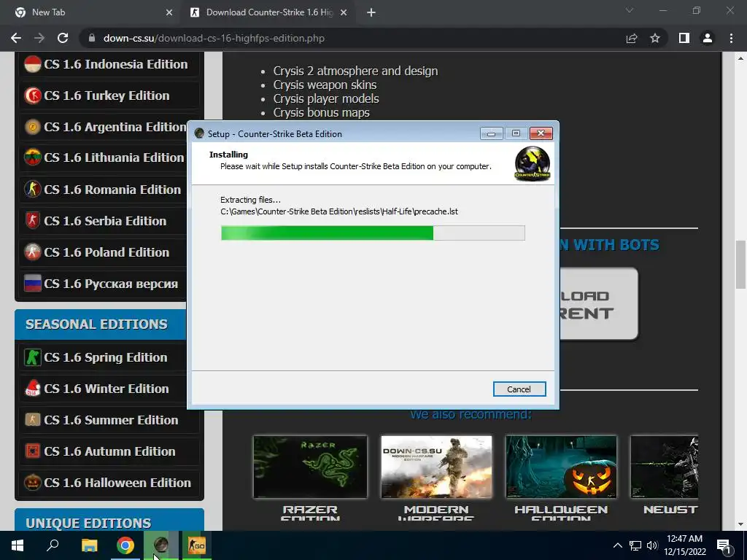Screen dimensions: 747x560
Task: Go back to the previous page
Action: (16, 38)
